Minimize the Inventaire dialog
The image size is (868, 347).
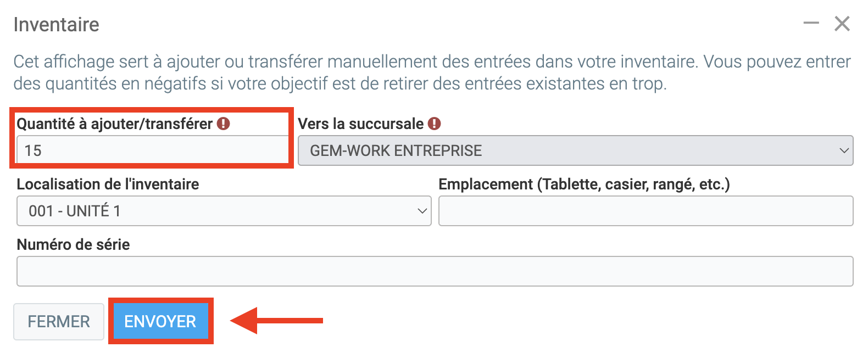point(811,24)
